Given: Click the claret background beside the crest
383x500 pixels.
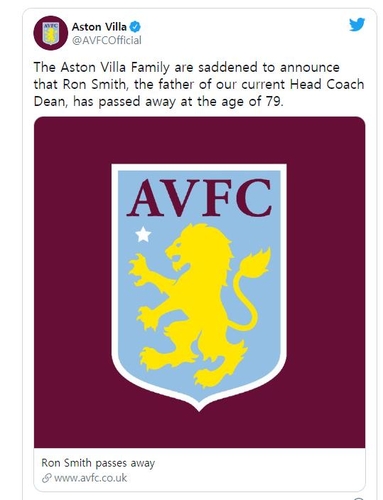Looking at the screenshot, I should (72, 283).
